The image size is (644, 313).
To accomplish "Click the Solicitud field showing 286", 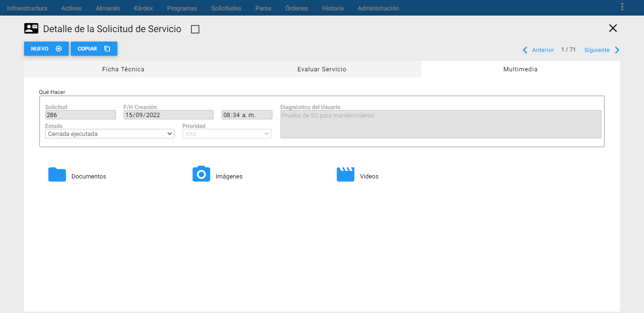I will (x=81, y=115).
